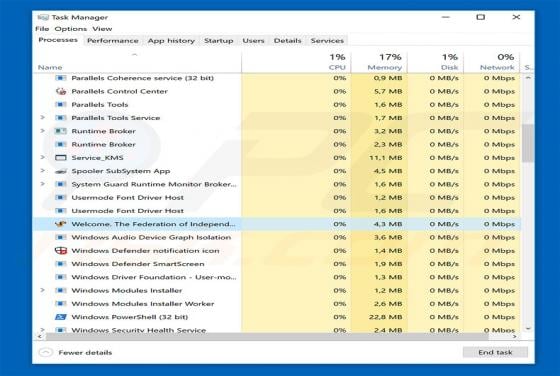
Task: Click the Windows PowerShell (32 bit) icon
Action: [x=60, y=317]
